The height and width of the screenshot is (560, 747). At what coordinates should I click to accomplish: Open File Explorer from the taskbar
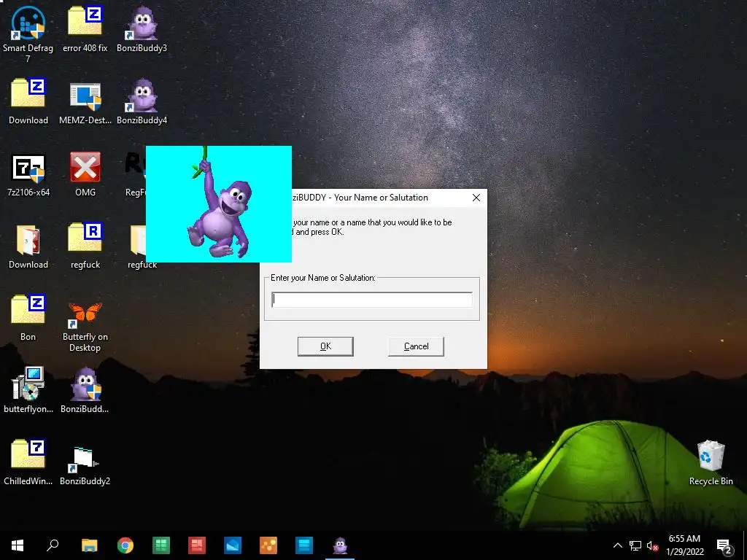90,545
